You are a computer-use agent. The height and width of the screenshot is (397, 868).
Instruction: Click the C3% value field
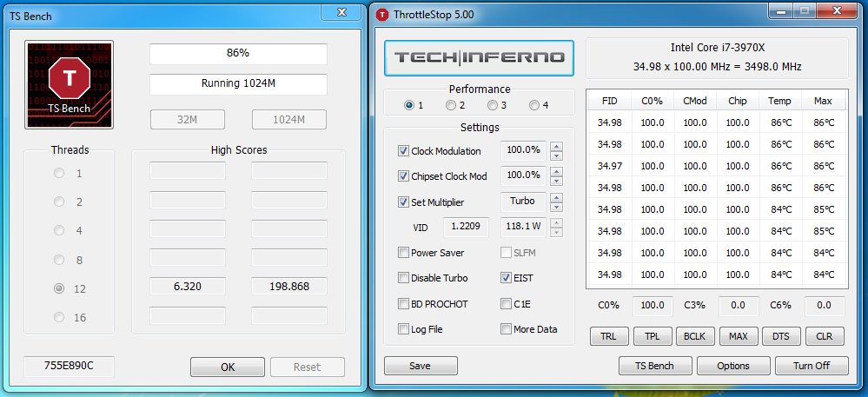tap(739, 305)
